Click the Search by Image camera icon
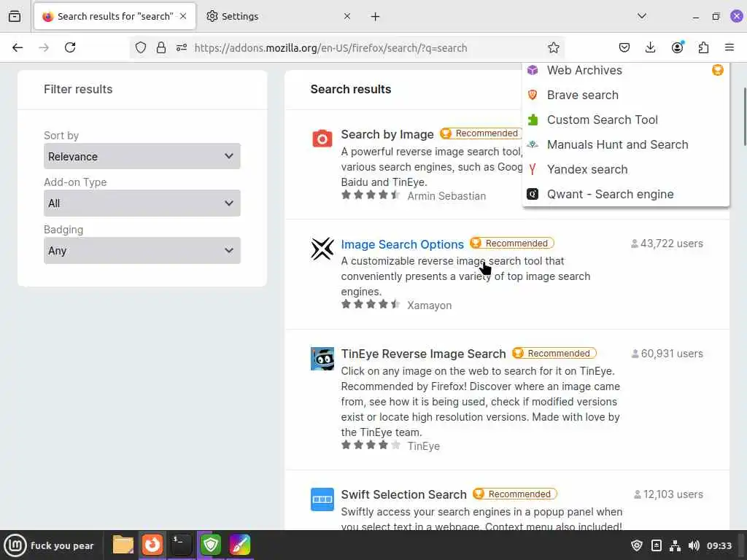The image size is (747, 560). click(x=322, y=139)
